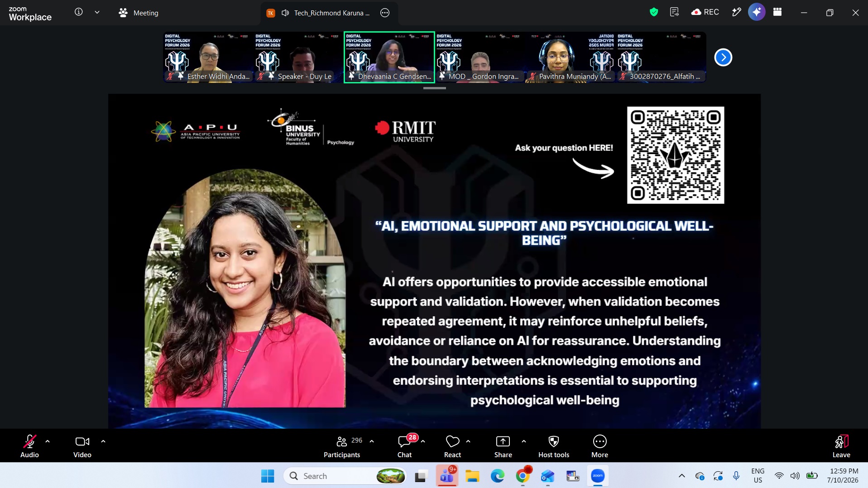Viewport: 868px width, 488px height.
Task: Open the Participants panel
Action: [x=342, y=446]
